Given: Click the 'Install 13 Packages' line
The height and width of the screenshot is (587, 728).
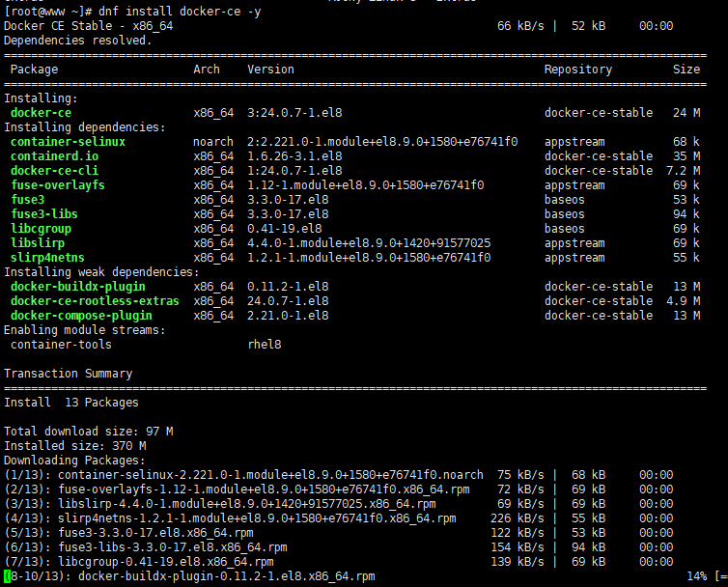Looking at the screenshot, I should [x=71, y=403].
